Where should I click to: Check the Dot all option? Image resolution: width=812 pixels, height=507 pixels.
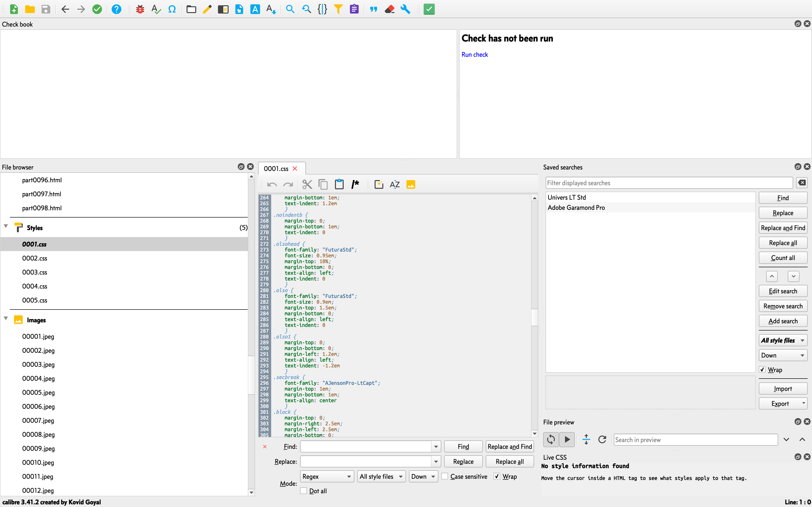(304, 491)
